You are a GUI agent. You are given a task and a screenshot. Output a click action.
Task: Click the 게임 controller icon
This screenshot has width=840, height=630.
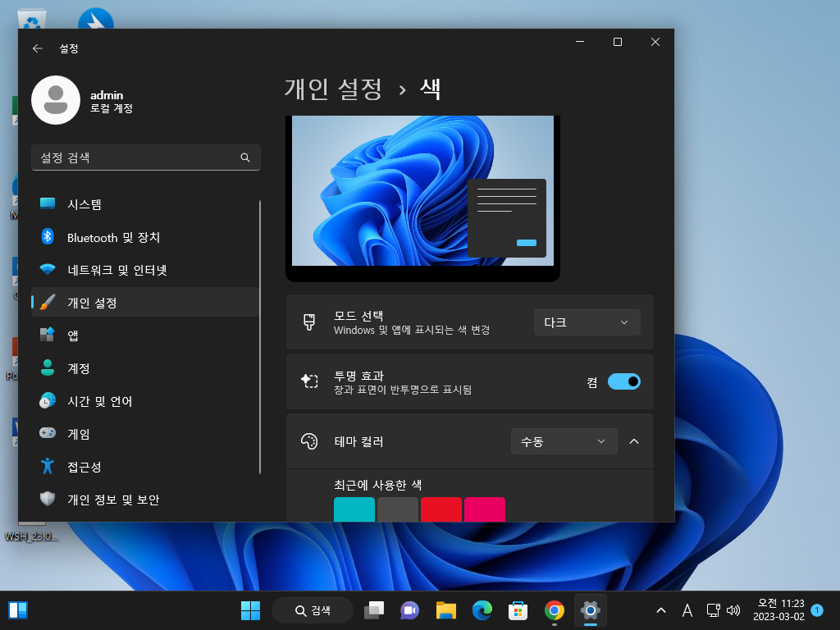click(x=48, y=433)
